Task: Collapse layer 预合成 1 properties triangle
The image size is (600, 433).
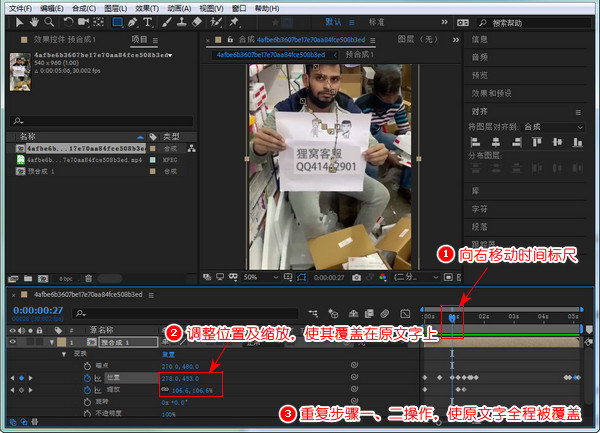Action: 52,342
